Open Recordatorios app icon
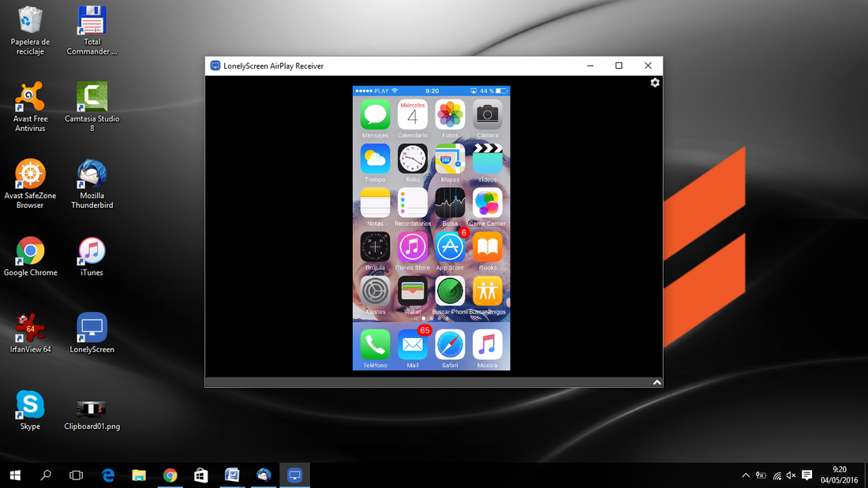 click(413, 203)
